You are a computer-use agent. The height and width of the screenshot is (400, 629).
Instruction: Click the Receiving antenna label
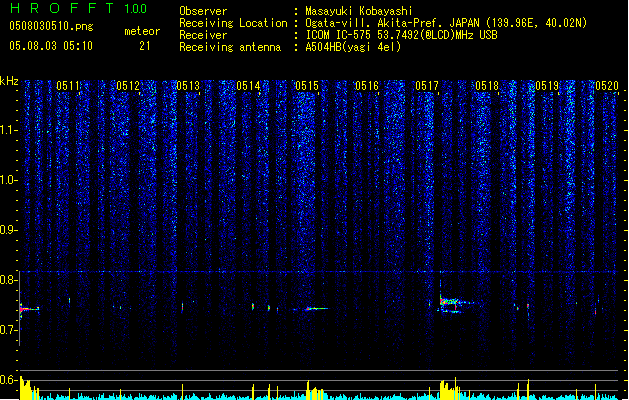(x=230, y=47)
